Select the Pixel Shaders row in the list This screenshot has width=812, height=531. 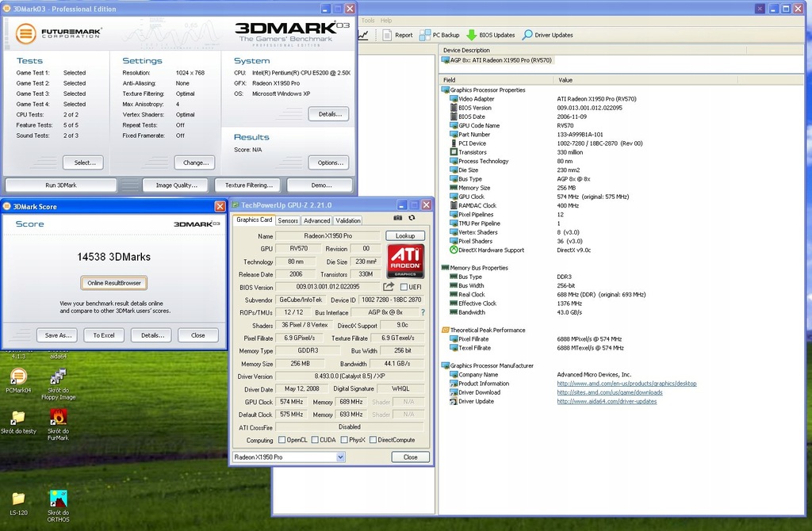coord(476,241)
